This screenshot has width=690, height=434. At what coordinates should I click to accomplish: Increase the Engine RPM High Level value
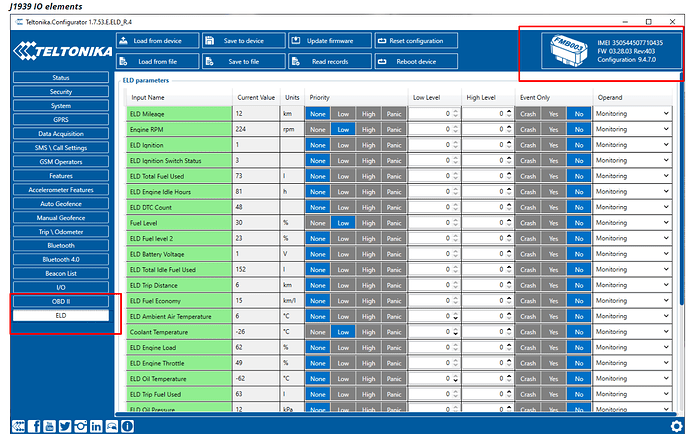(x=509, y=127)
